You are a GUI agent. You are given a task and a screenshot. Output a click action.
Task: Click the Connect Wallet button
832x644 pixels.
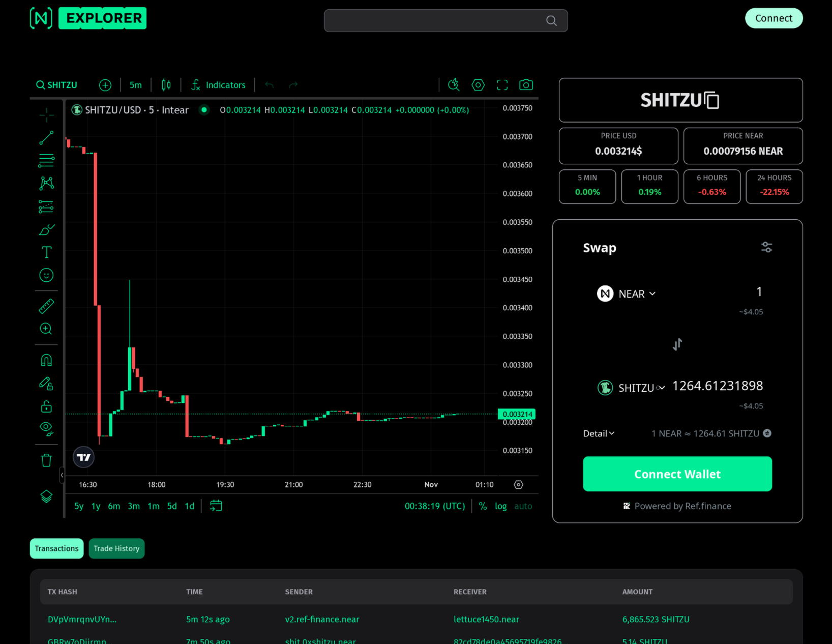(x=677, y=474)
